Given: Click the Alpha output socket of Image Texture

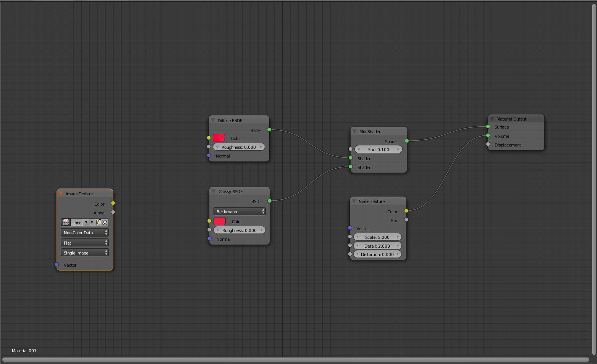Looking at the screenshot, I should tap(113, 212).
